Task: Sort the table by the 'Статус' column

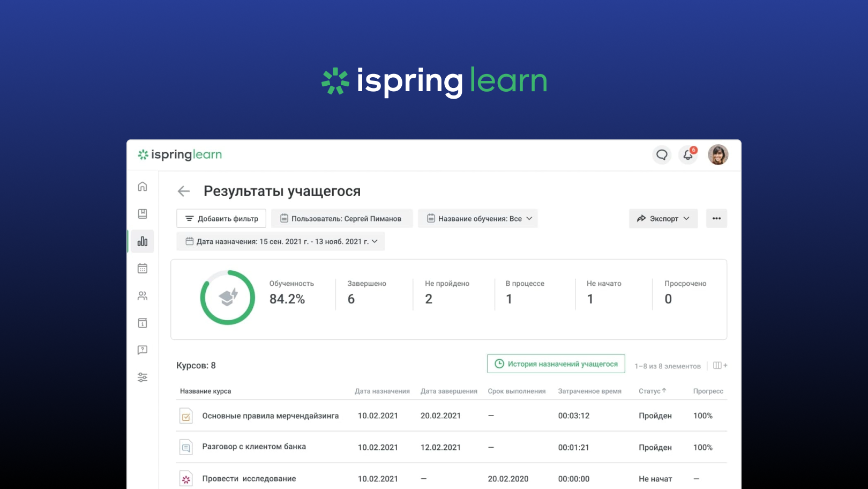Action: [x=653, y=391]
